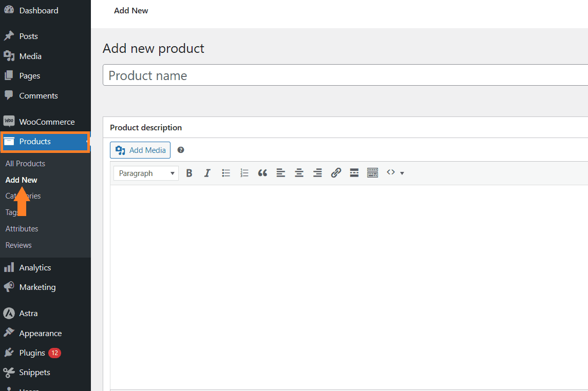Open product Reviews page
The image size is (588, 391).
tap(18, 245)
